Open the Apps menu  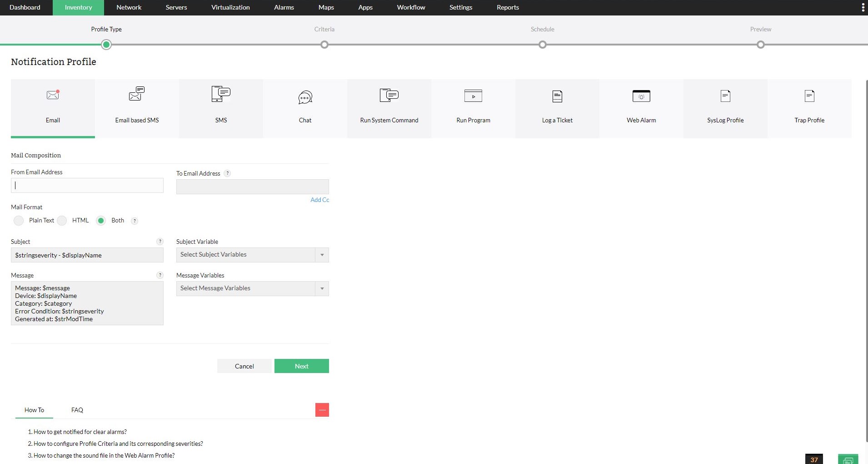click(365, 7)
